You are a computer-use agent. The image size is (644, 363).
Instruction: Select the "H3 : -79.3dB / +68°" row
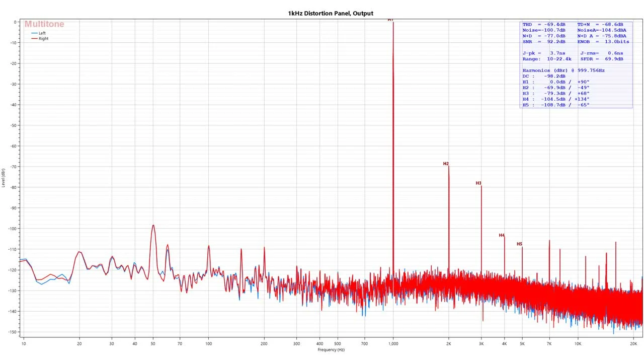pos(556,93)
